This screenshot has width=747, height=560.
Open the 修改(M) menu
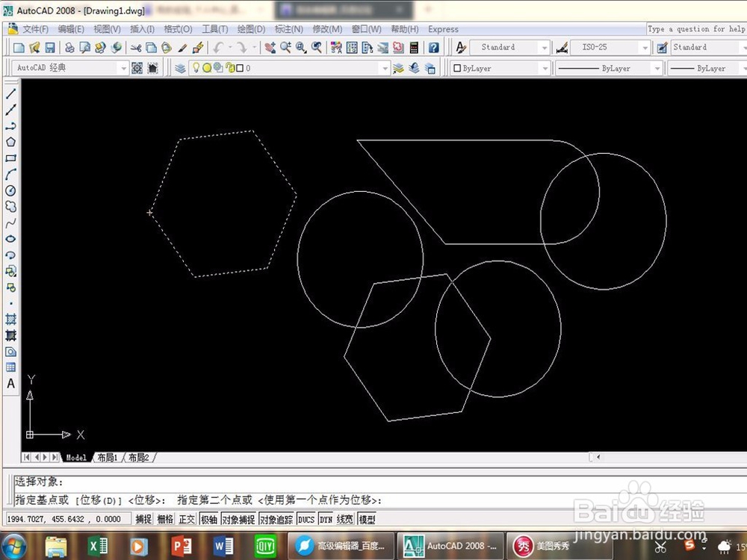click(x=327, y=29)
